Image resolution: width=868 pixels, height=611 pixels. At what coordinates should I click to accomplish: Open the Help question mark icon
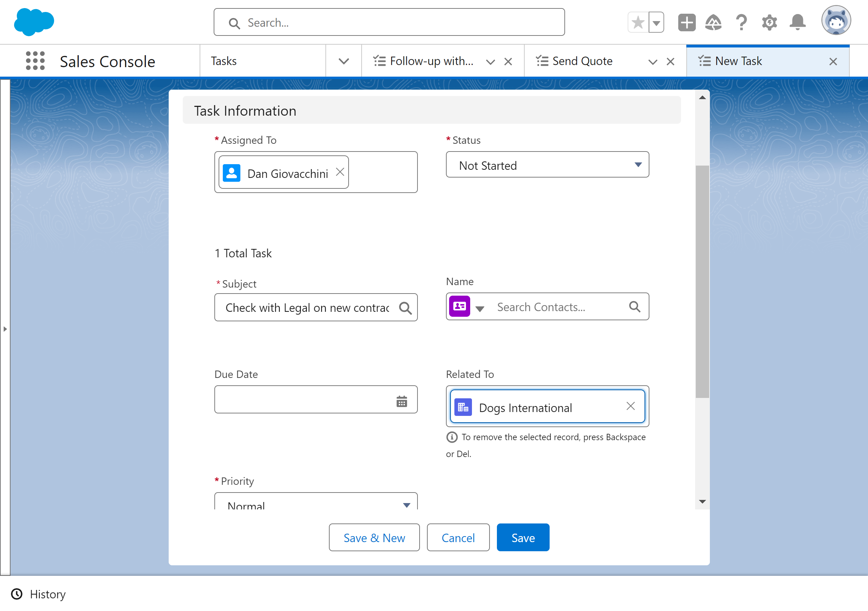pyautogui.click(x=741, y=22)
